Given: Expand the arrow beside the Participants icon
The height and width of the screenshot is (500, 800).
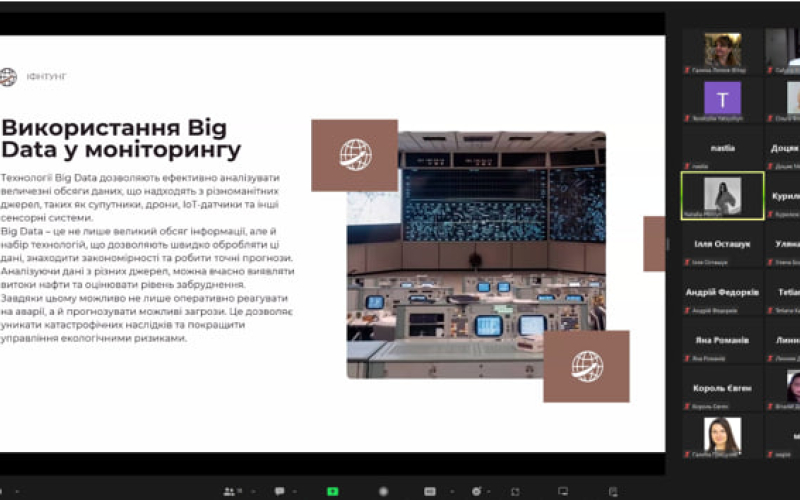Looking at the screenshot, I should tap(254, 491).
